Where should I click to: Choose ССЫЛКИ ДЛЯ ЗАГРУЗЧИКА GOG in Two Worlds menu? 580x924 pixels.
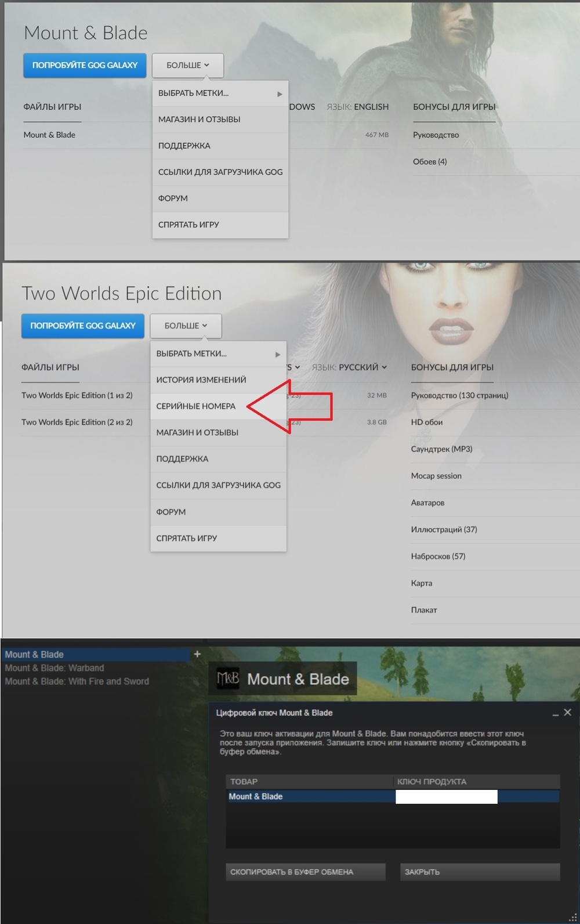pos(218,485)
